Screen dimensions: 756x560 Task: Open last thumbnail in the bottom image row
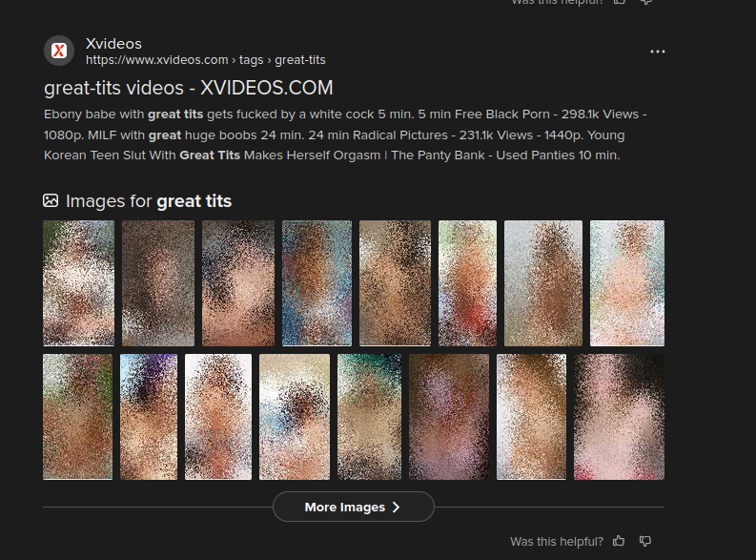point(619,417)
